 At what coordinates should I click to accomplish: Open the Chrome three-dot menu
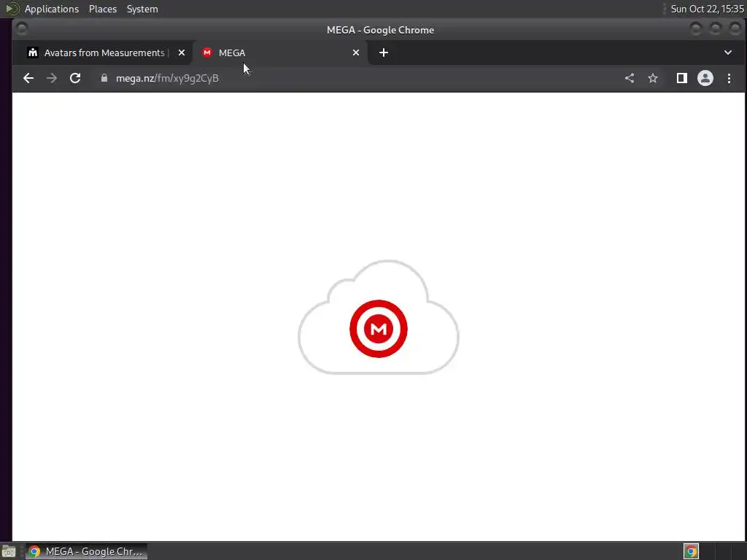point(729,78)
